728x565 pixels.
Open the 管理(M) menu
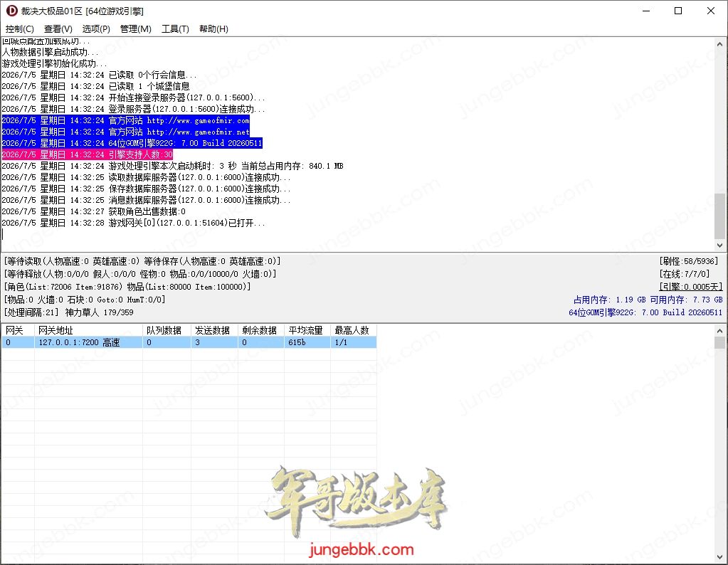[136, 28]
